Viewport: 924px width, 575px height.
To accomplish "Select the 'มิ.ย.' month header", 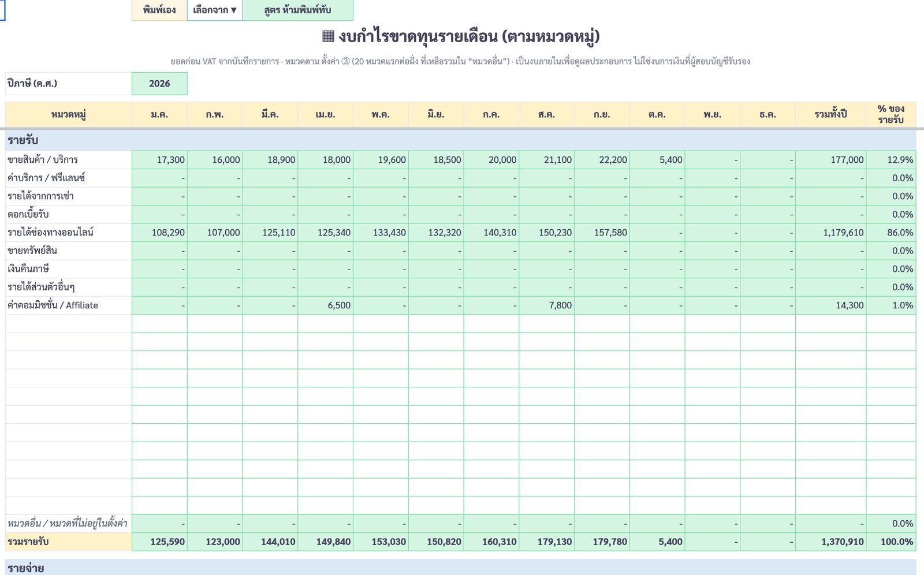I will [436, 114].
